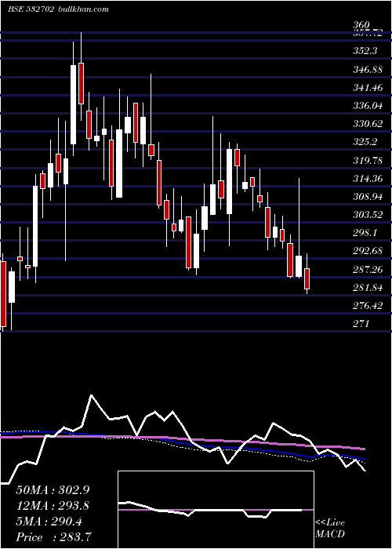Choose the 319.78 price label
The height and width of the screenshot is (549, 392).
(368, 160)
